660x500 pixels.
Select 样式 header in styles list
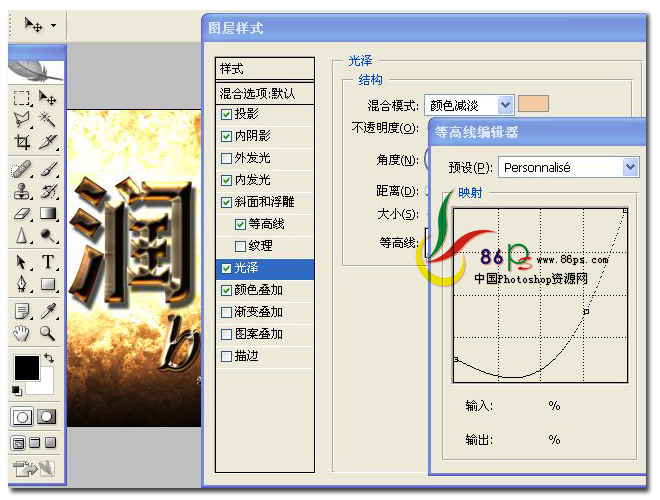(x=265, y=68)
